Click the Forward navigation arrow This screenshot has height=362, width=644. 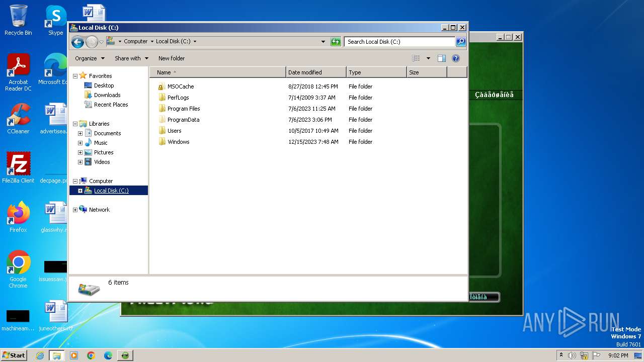92,42
